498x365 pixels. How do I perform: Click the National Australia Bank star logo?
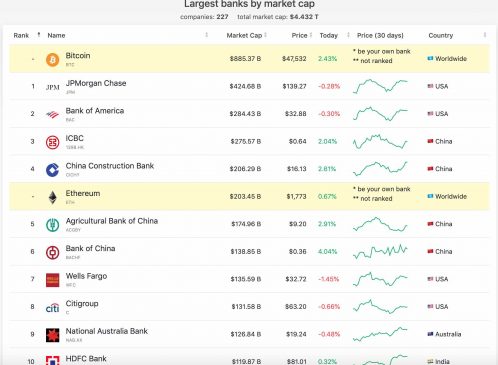tap(52, 335)
